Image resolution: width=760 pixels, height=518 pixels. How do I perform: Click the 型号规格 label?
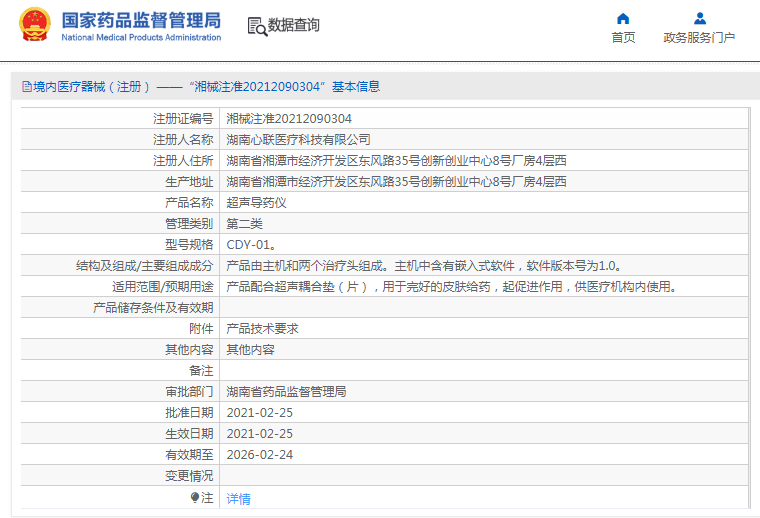pyautogui.click(x=189, y=245)
